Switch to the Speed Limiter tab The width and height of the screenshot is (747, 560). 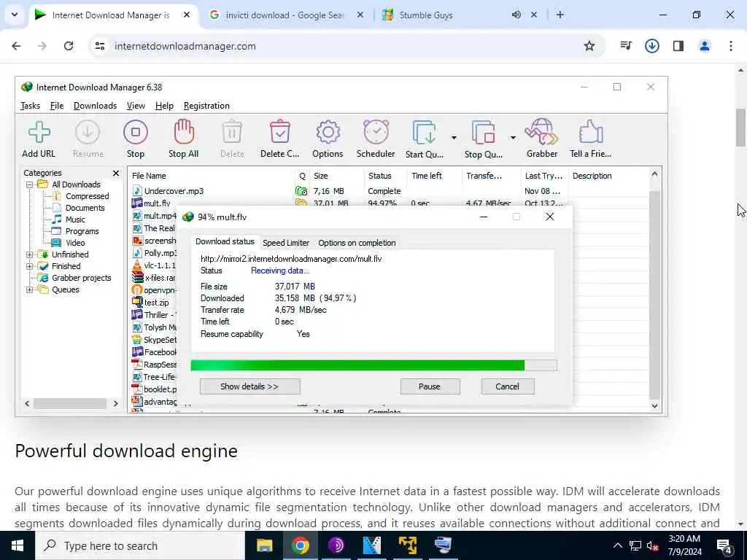pyautogui.click(x=286, y=243)
